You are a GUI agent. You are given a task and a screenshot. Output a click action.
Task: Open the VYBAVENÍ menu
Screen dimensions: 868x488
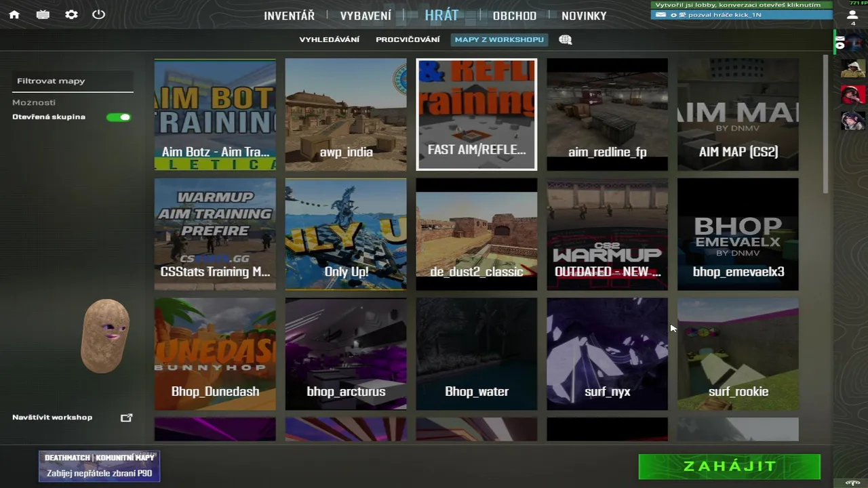(366, 16)
